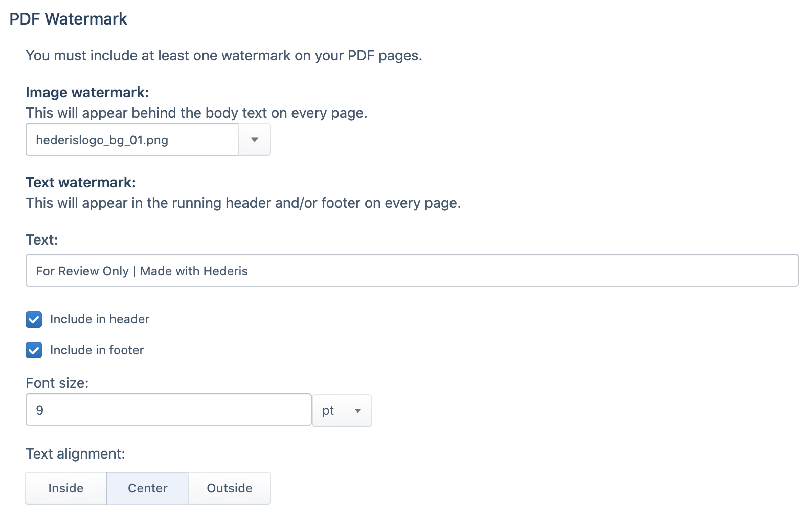812x520 pixels.
Task: Focus the watermark text input field
Action: [x=412, y=270]
